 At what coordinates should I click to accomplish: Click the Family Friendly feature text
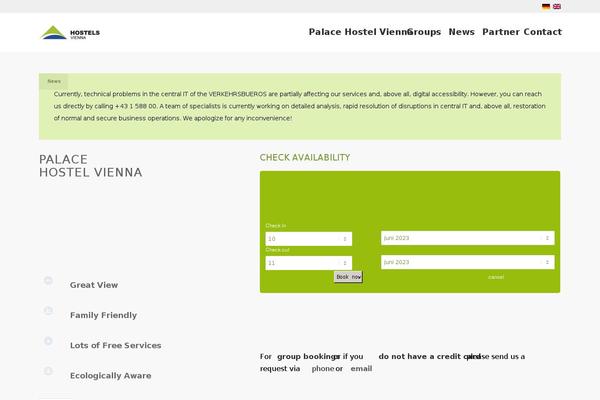(103, 315)
